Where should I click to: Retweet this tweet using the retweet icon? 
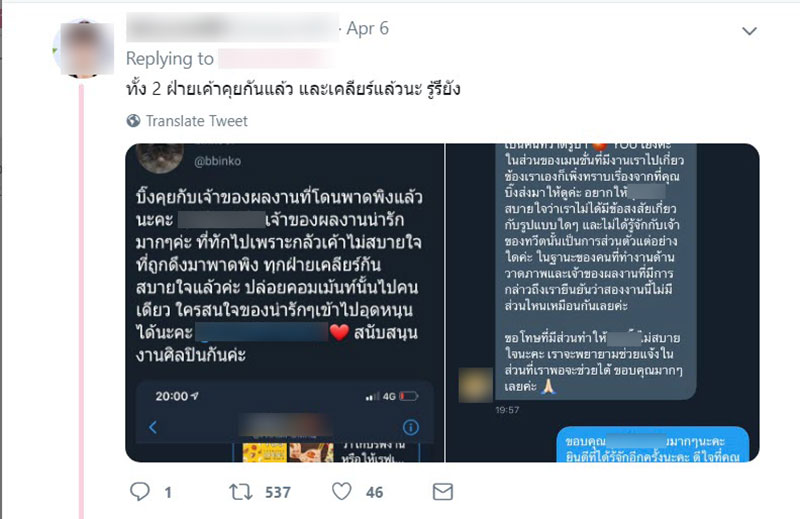(240, 492)
